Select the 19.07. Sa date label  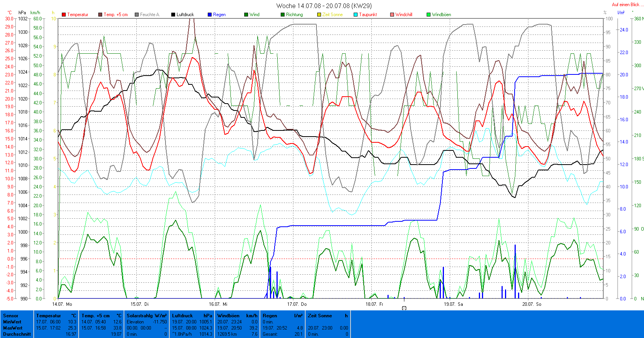(x=453, y=304)
